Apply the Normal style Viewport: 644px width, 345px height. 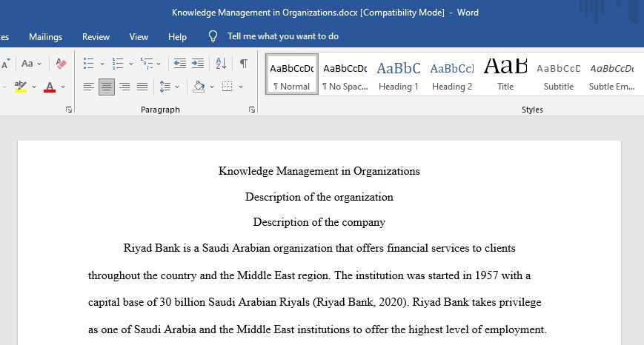(292, 74)
